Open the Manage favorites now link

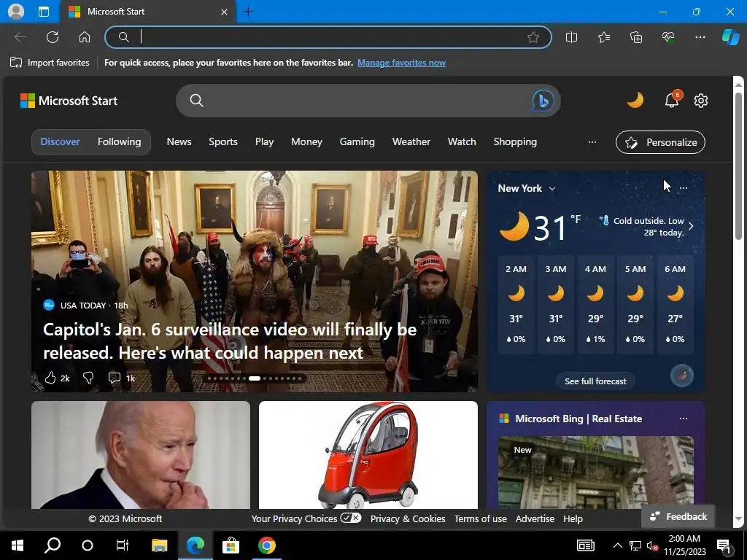click(401, 63)
